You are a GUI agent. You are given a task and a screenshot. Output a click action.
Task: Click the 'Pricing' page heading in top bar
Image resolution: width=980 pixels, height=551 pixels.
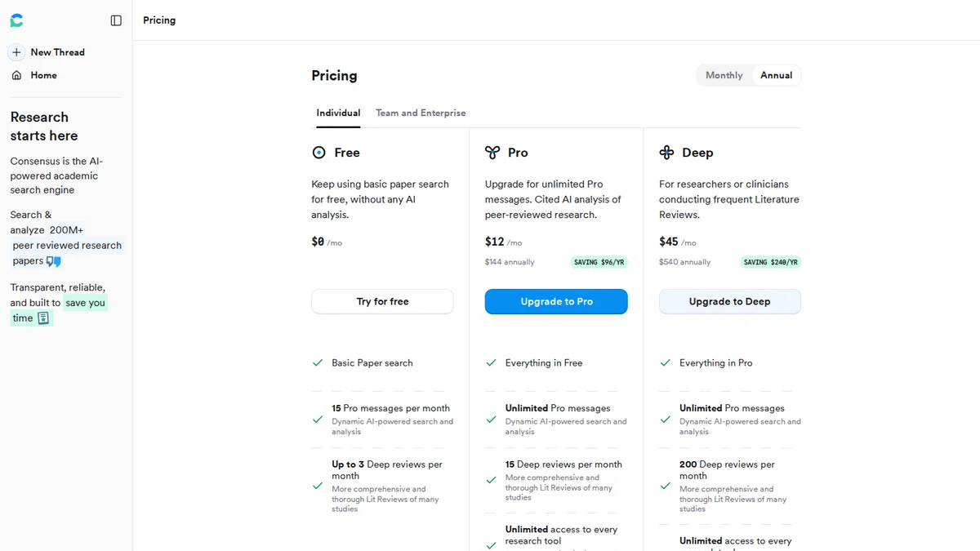point(159,20)
